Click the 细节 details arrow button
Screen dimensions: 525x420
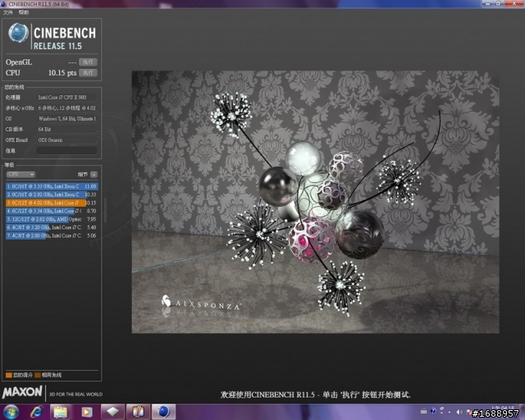pos(94,174)
